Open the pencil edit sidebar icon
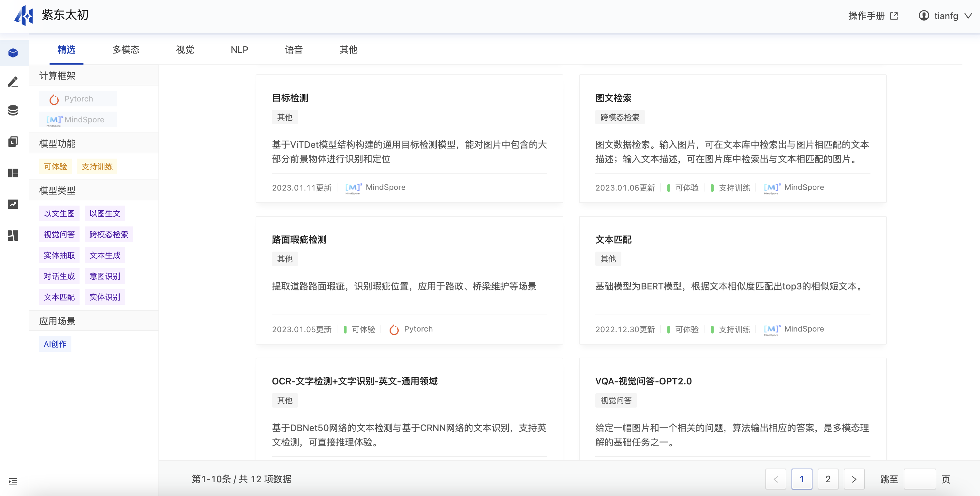The height and width of the screenshot is (496, 980). (13, 82)
